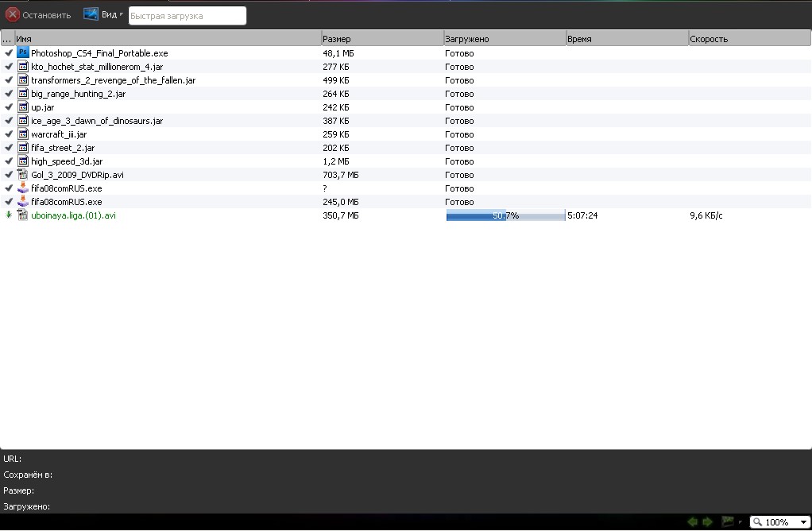Click the transformers_2_revenge_of_the_fallen.jar file icon

(x=23, y=79)
